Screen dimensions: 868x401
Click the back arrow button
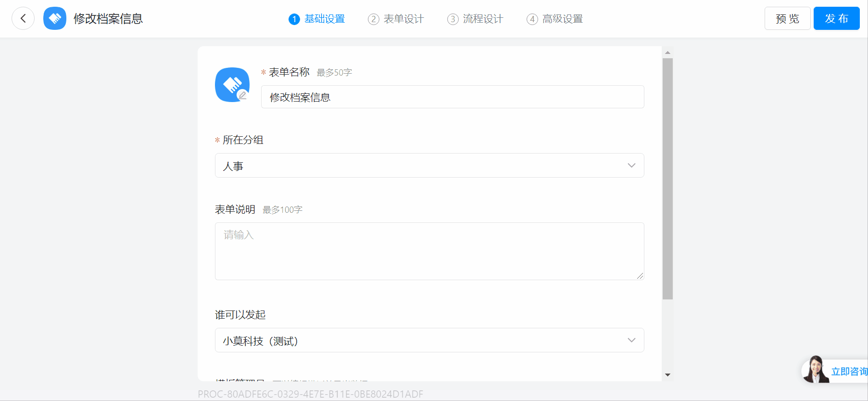click(x=23, y=19)
